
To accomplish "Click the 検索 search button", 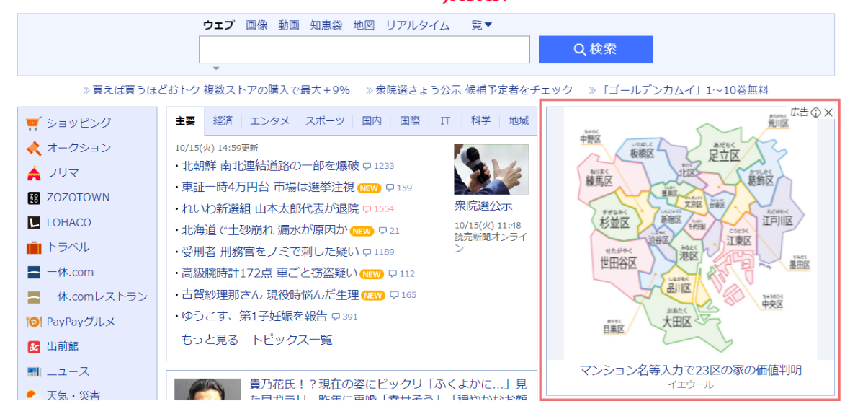I will point(596,50).
